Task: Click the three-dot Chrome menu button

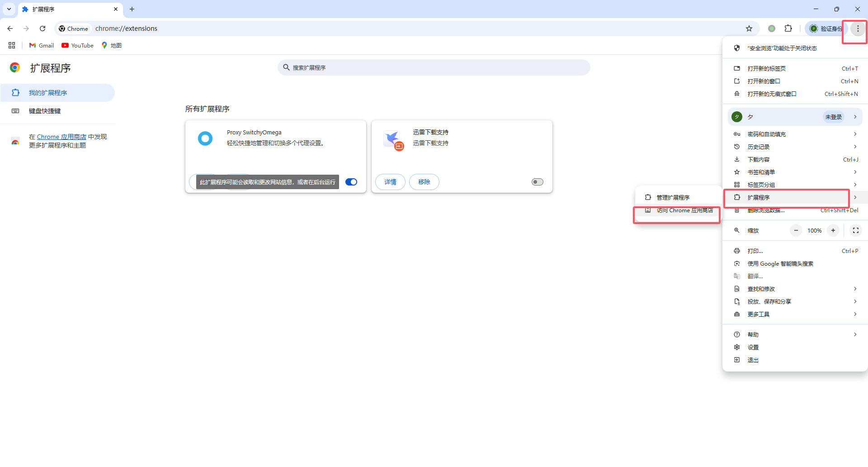Action: click(858, 29)
